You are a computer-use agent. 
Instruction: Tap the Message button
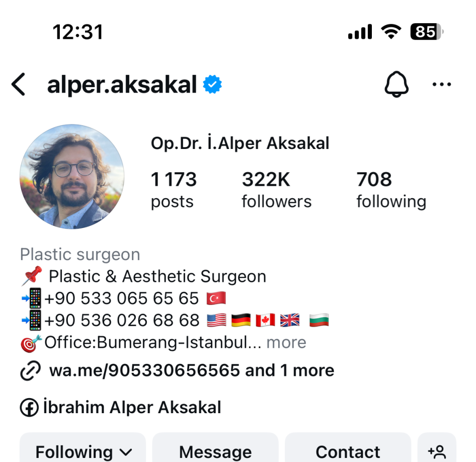(215, 451)
